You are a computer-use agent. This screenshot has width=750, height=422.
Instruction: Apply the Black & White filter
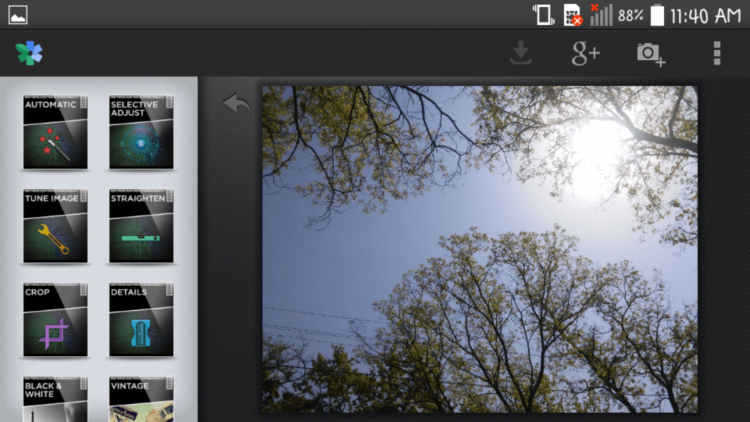click(x=55, y=399)
